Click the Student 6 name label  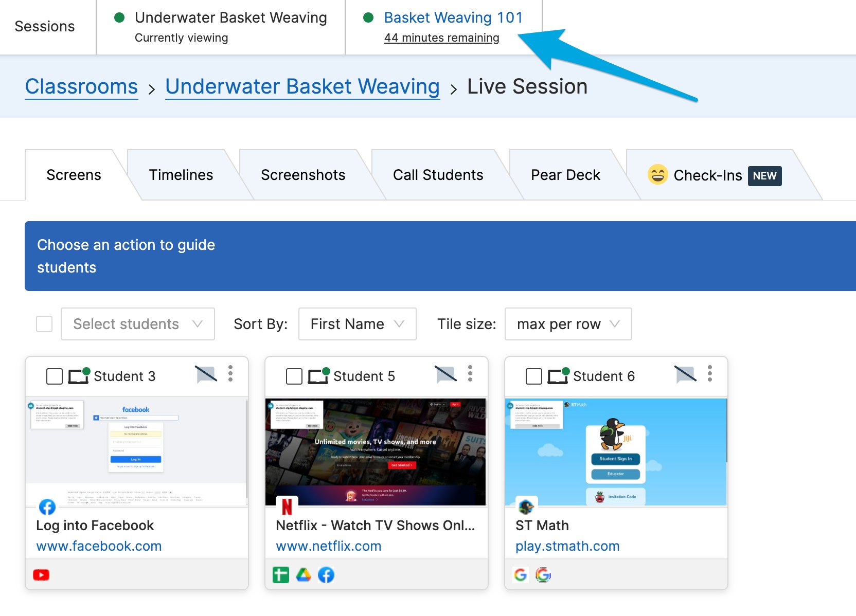coord(604,376)
